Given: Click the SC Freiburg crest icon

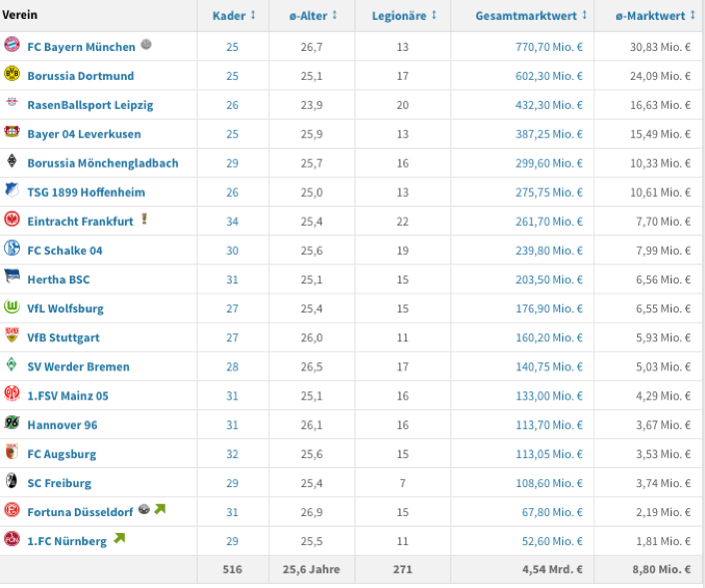Looking at the screenshot, I should point(12,480).
